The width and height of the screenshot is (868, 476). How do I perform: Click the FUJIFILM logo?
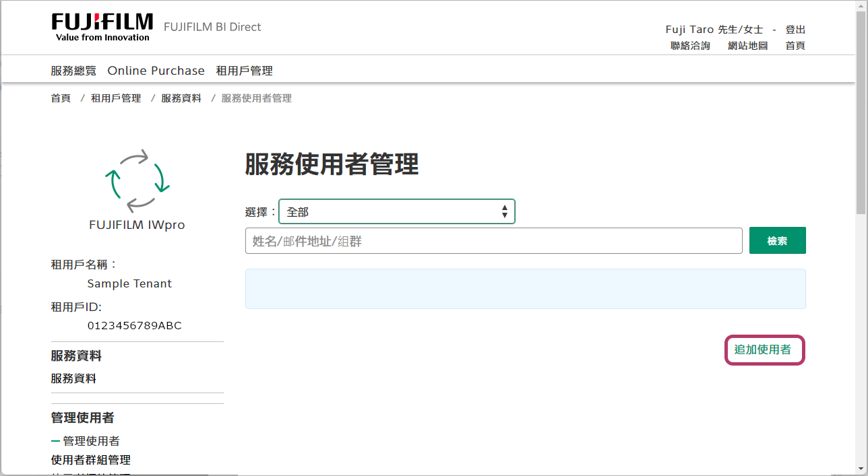(x=102, y=26)
